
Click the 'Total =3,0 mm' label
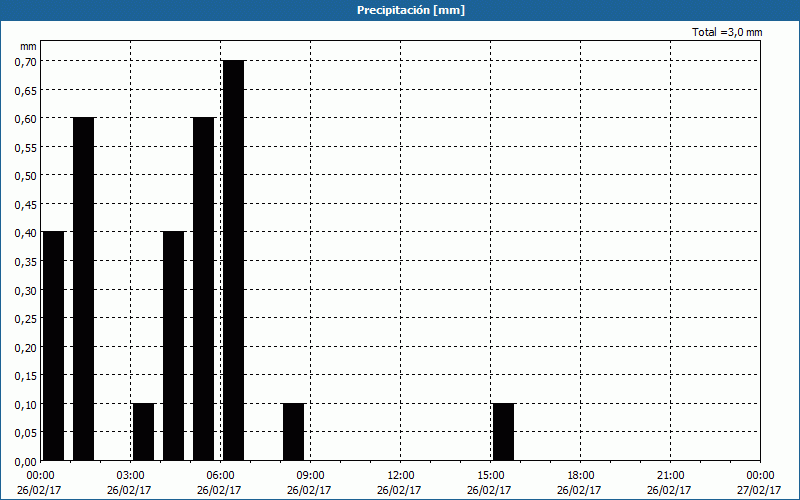[x=727, y=32]
